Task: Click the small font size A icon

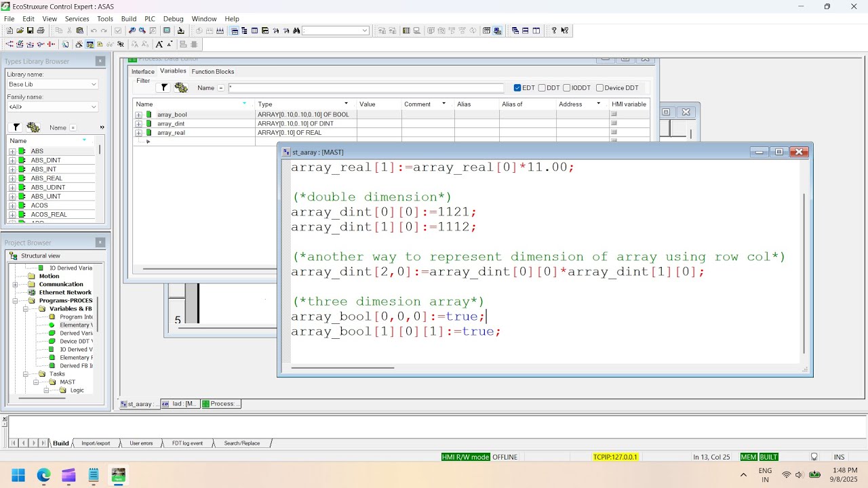Action: (x=168, y=44)
